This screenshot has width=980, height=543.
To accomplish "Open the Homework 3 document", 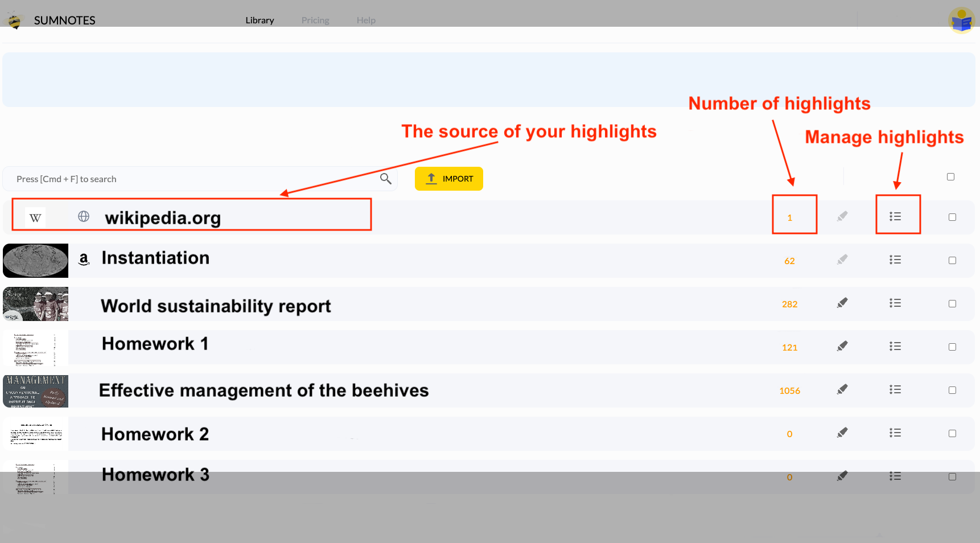I will 155,475.
